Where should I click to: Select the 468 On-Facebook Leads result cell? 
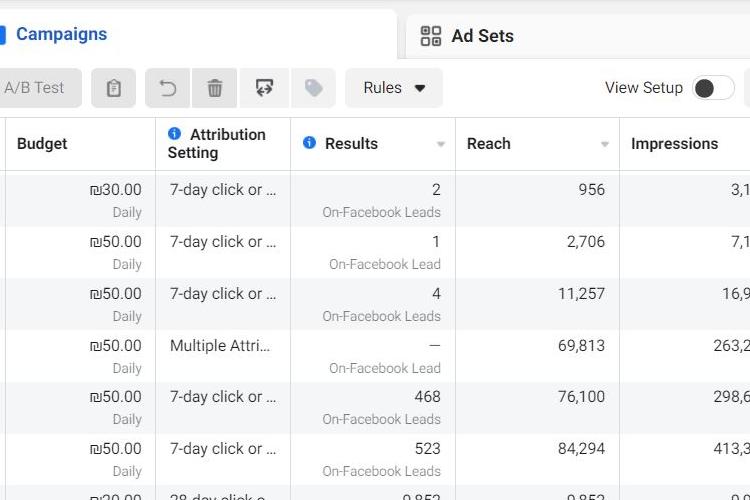381,407
